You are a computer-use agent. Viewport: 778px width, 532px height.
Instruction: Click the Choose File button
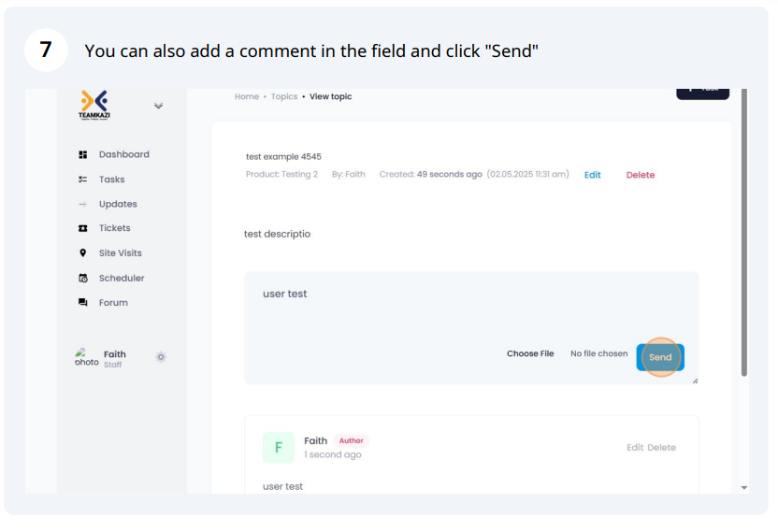[x=530, y=353]
